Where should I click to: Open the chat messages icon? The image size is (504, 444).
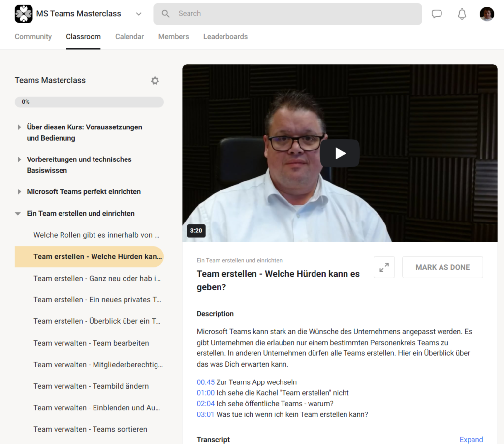pyautogui.click(x=437, y=14)
